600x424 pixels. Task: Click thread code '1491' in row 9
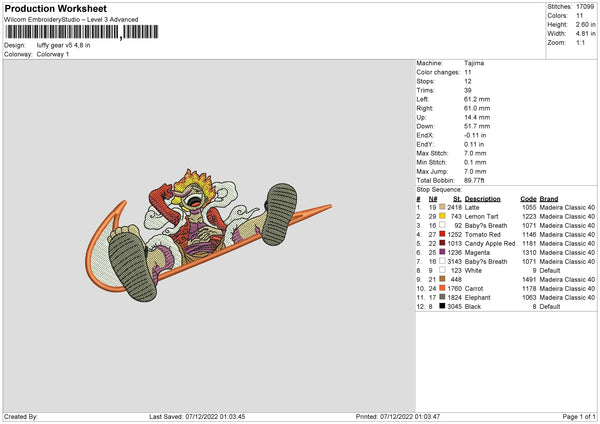pyautogui.click(x=529, y=279)
